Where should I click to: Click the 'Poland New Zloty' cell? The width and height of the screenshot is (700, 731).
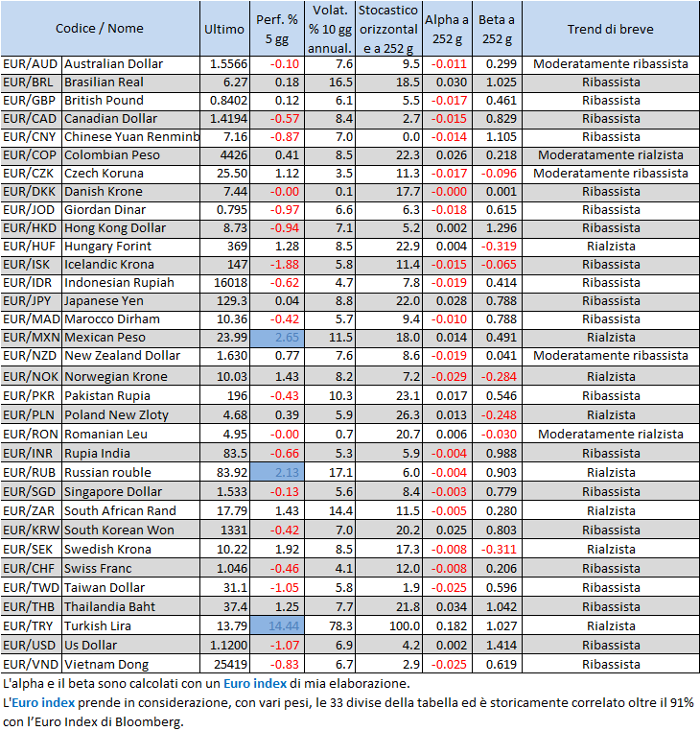(x=131, y=414)
